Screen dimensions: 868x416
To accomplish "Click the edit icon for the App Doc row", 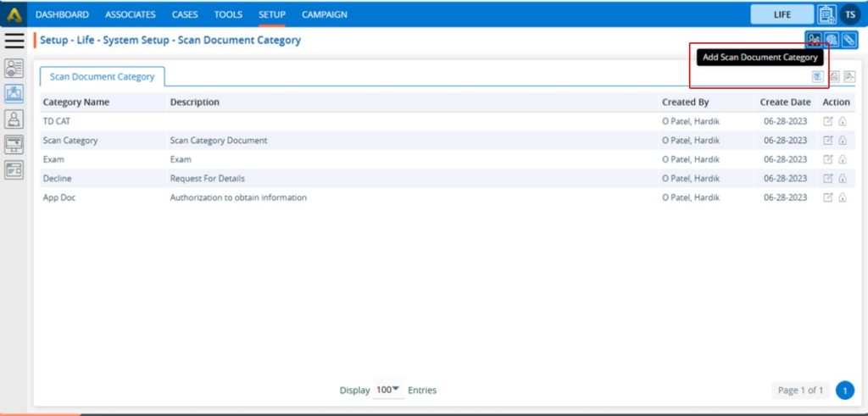I will click(x=828, y=197).
